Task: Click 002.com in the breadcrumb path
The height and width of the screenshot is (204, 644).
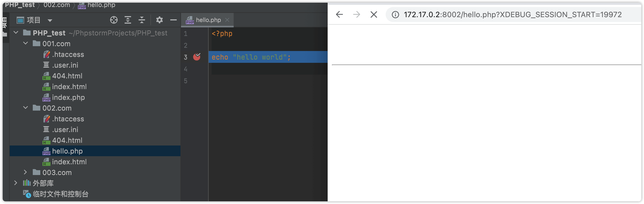Action: point(57,5)
